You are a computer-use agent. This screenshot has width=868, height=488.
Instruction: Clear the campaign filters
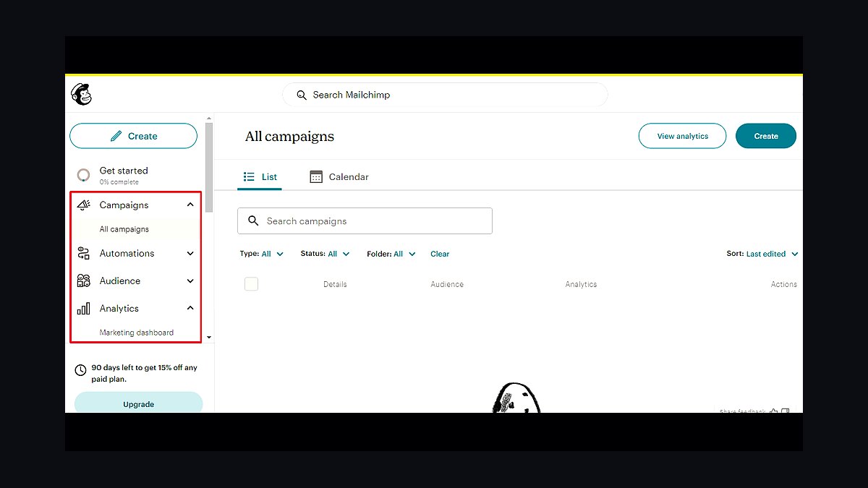coord(440,254)
